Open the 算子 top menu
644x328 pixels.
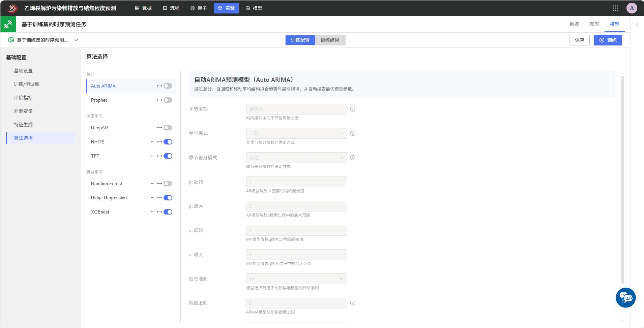(199, 8)
